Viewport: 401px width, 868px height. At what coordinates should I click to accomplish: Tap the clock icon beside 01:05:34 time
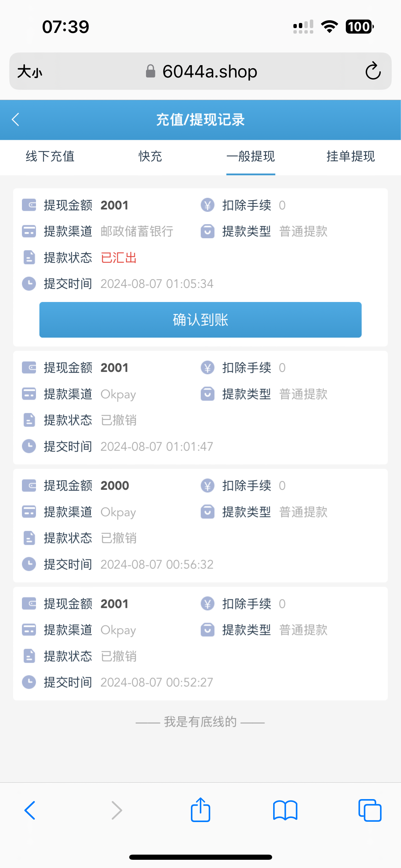(29, 284)
